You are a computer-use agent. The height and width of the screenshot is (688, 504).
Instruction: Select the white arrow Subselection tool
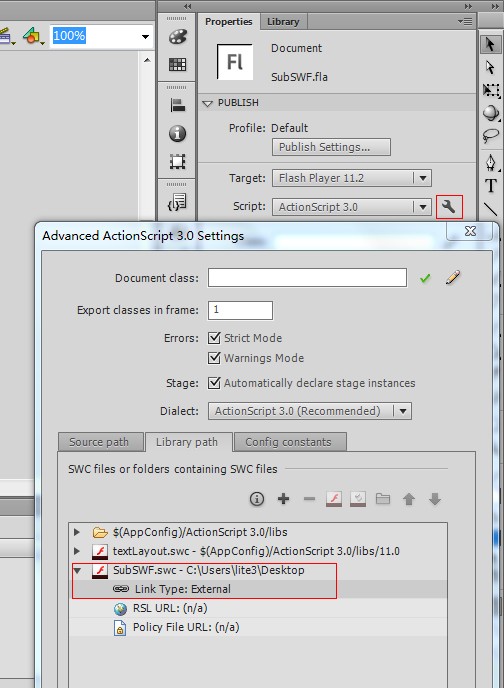tap(490, 67)
